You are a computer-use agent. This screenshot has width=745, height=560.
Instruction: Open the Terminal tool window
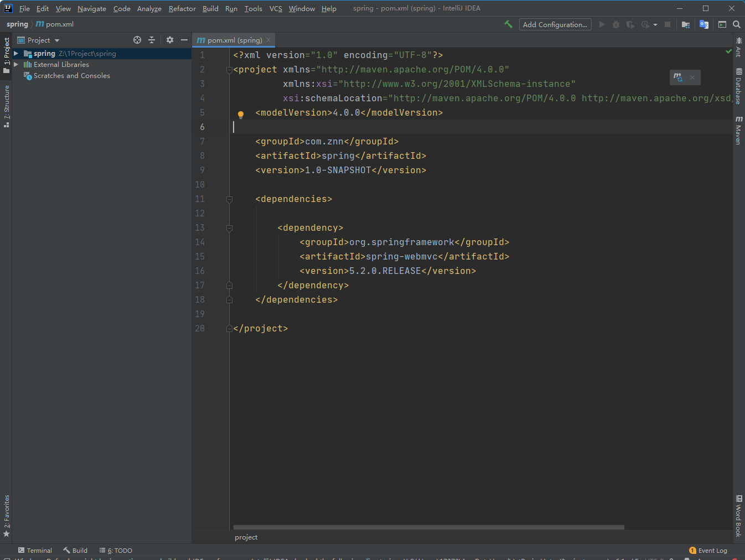(x=35, y=551)
